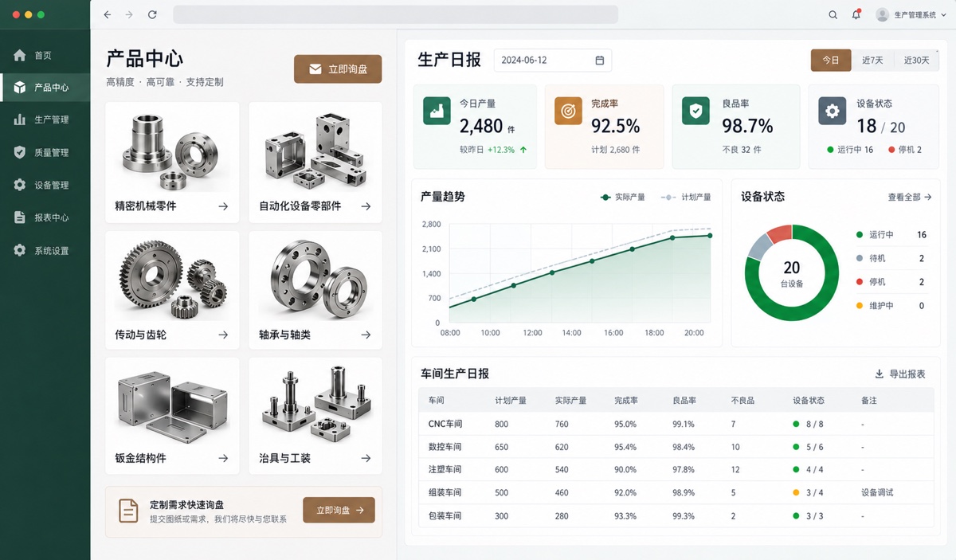The image size is (956, 560).
Task: Toggle 计划产量 legend series
Action: pos(686,197)
